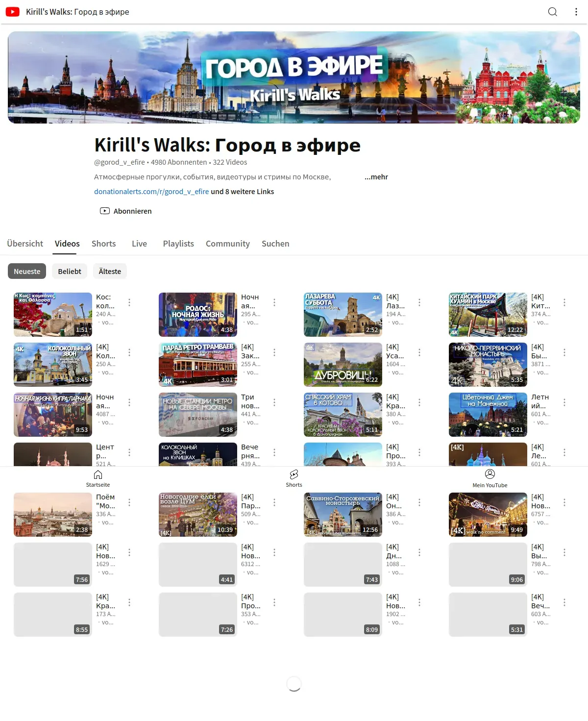The width and height of the screenshot is (588, 721).
Task: Open the channel banner image
Action: [294, 77]
